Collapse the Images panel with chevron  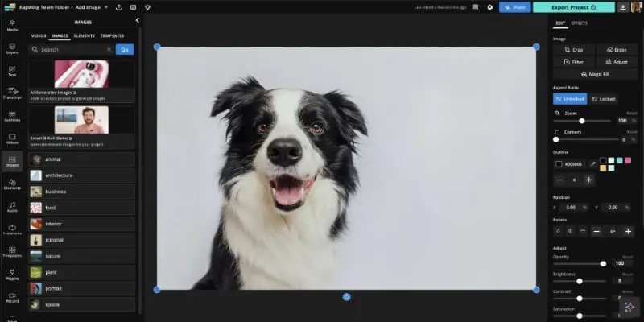tap(137, 20)
